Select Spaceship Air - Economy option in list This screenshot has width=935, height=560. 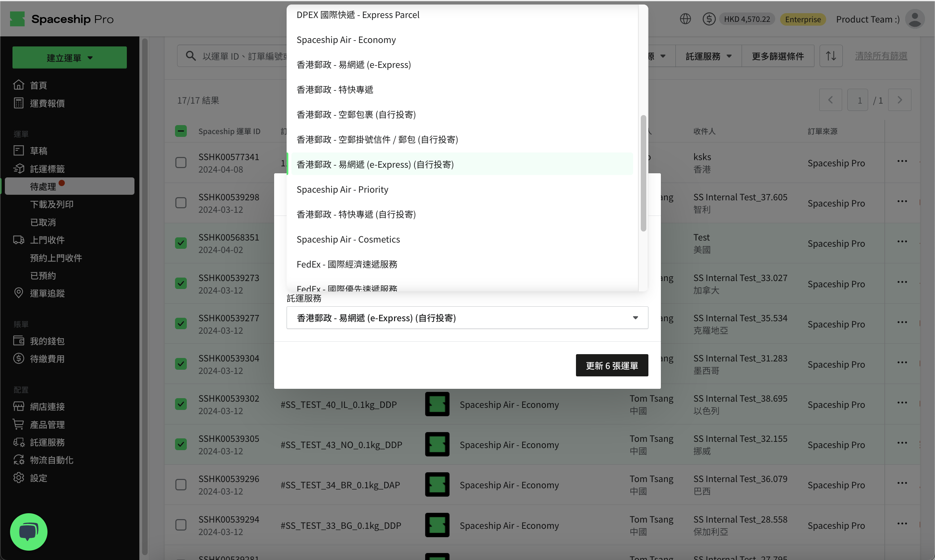click(462, 40)
